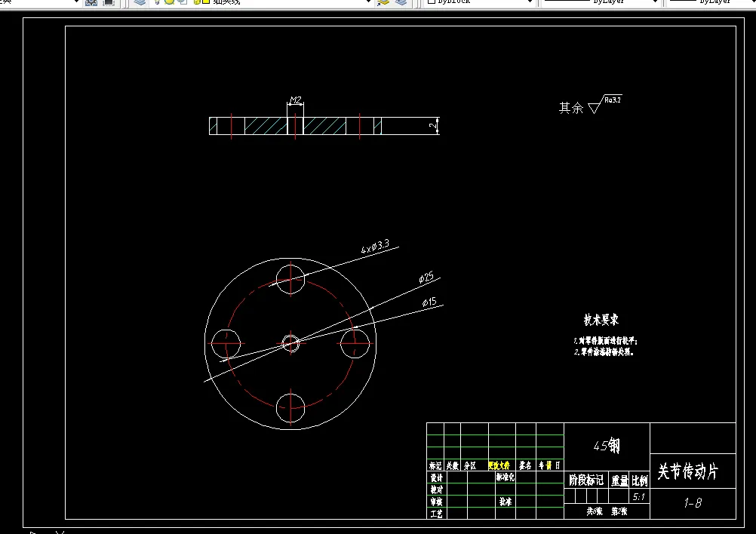Click the material text 45钢
Screen dimensions: 756x534
(607, 445)
